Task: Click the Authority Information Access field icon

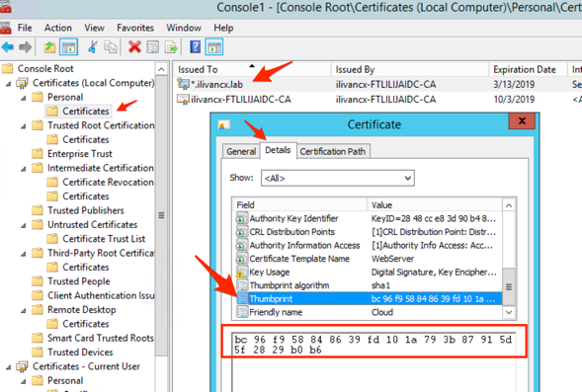Action: 242,245
